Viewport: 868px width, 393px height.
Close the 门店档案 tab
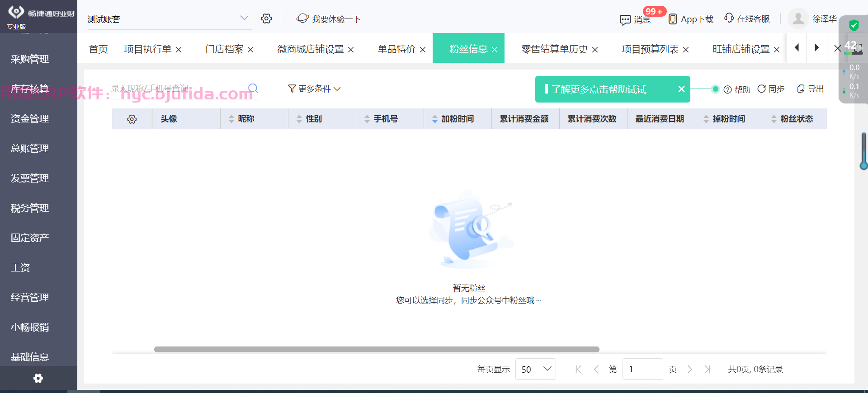250,50
